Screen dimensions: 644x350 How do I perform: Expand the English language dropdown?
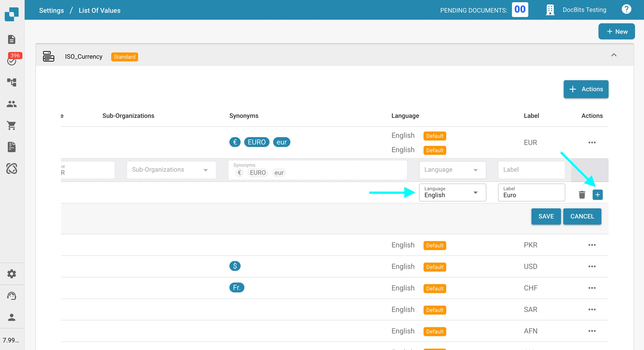(x=452, y=192)
